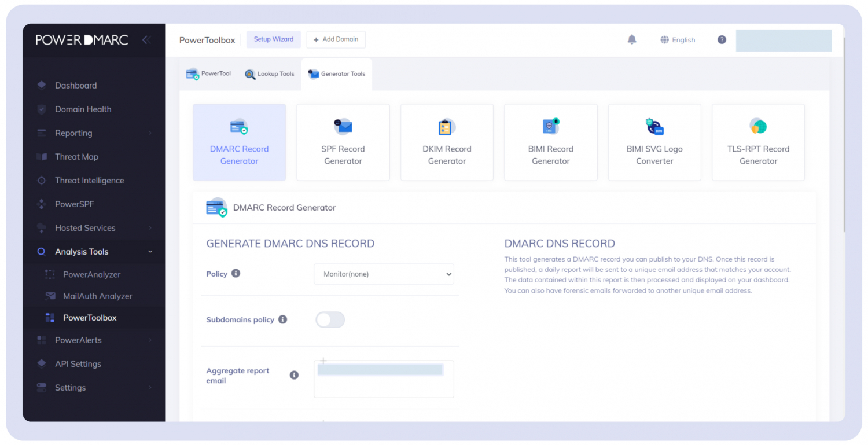Enable the Subdomains policy toggle
The image size is (868, 445).
(330, 319)
